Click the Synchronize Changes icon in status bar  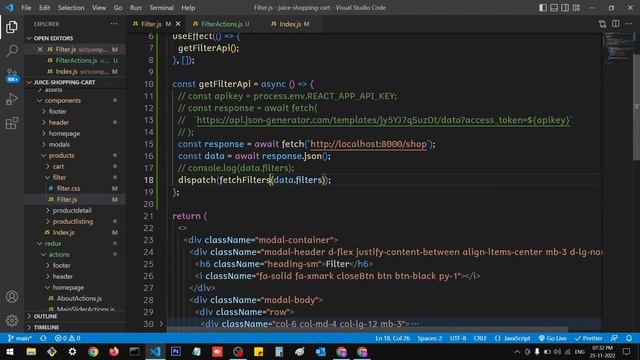click(x=43, y=338)
